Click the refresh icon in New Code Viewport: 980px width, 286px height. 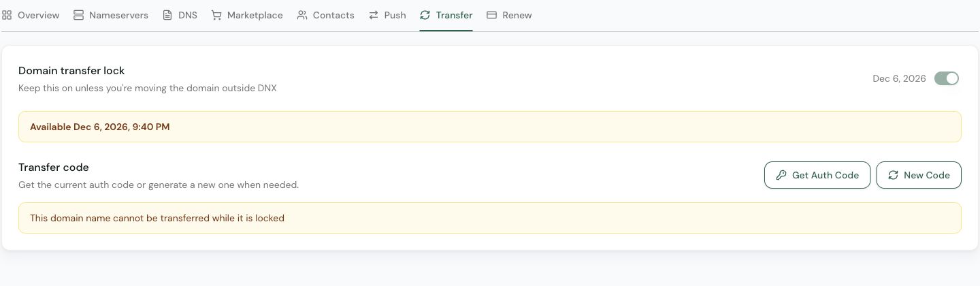(x=893, y=175)
